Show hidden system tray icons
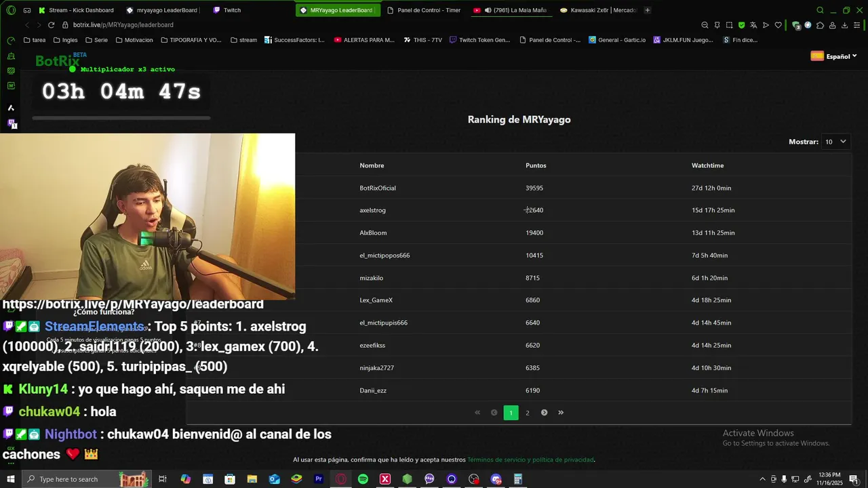The width and height of the screenshot is (868, 488). point(762,479)
